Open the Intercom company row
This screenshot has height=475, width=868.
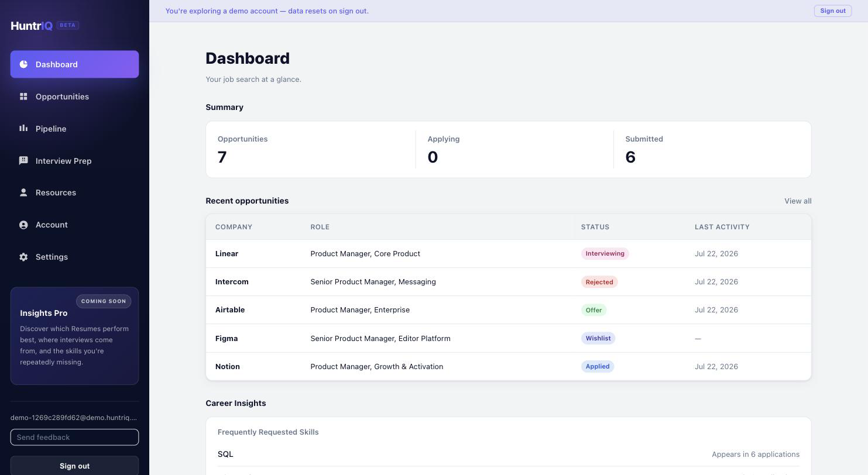coord(508,281)
